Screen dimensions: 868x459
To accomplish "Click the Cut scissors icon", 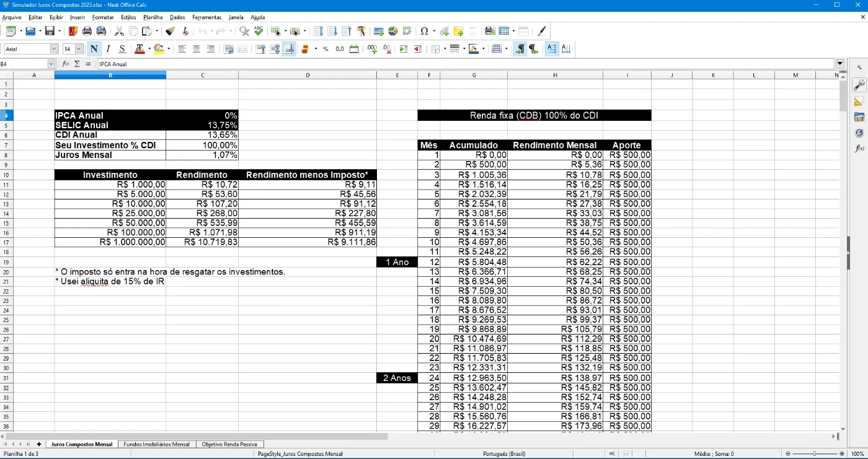I will [x=119, y=31].
